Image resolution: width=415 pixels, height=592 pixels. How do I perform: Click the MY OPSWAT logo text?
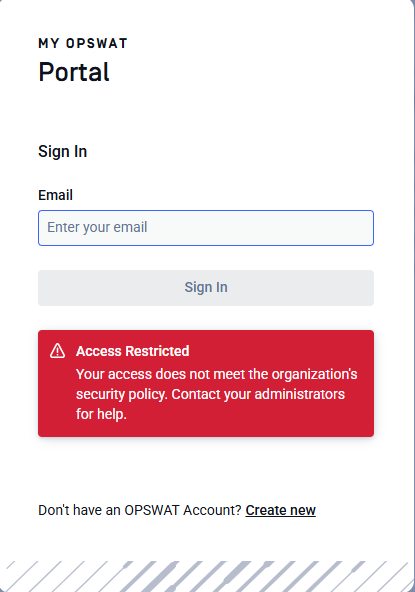coord(83,43)
